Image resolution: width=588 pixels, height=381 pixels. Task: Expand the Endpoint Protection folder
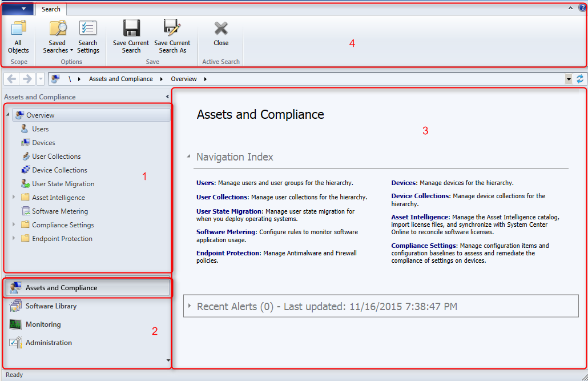tap(14, 238)
